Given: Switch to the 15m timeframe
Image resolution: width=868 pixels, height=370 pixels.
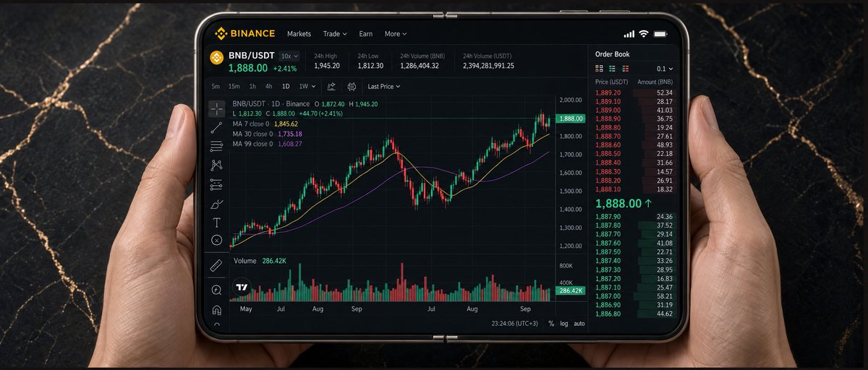Looking at the screenshot, I should click(x=234, y=86).
